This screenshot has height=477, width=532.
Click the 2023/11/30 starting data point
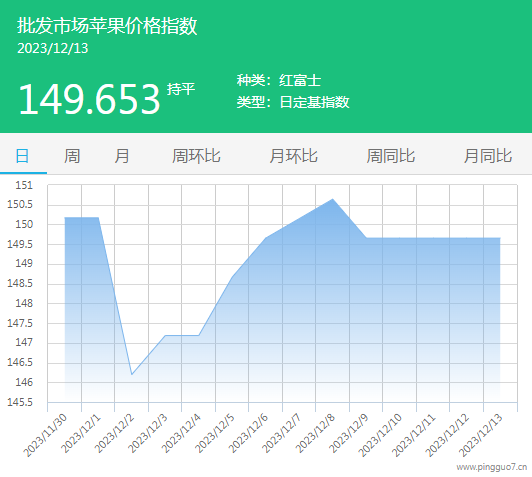point(65,217)
